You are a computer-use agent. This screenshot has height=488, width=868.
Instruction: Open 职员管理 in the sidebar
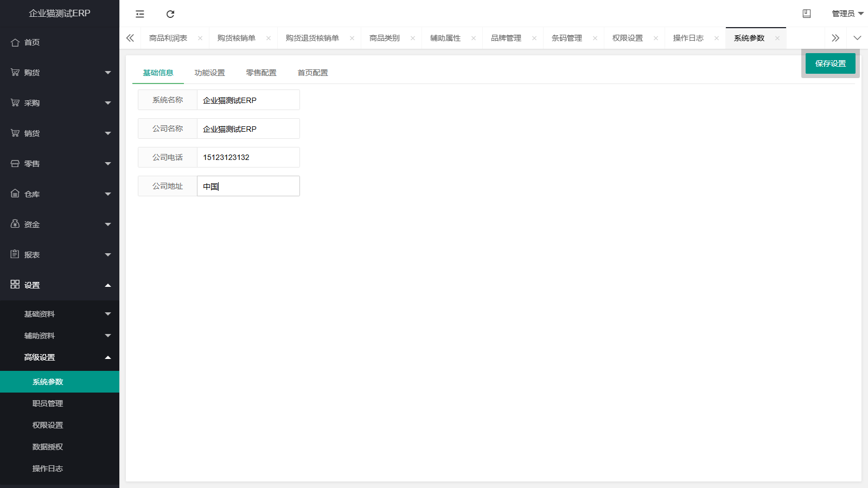coord(48,403)
